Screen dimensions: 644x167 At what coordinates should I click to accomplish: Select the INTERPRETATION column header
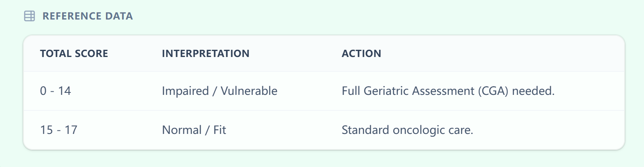click(206, 53)
